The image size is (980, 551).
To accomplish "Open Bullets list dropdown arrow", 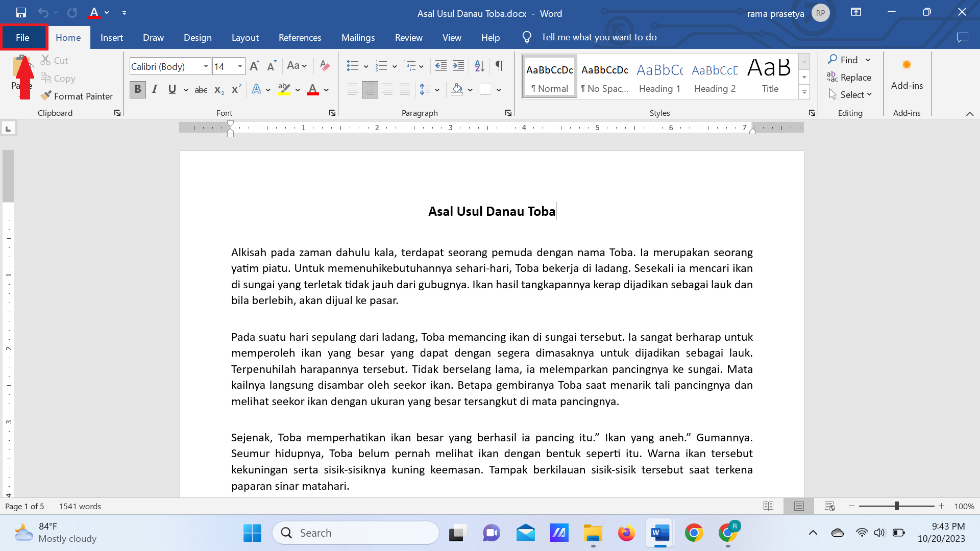I will click(366, 66).
